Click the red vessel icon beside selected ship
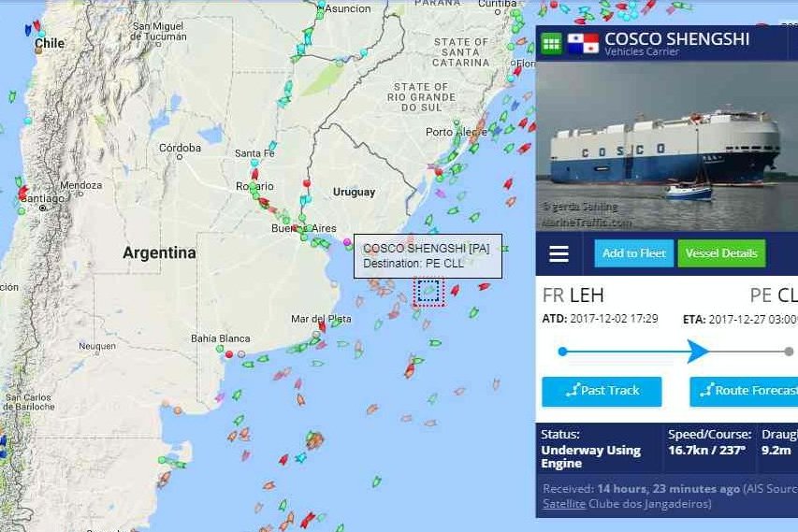This screenshot has width=798, height=532. [455, 290]
